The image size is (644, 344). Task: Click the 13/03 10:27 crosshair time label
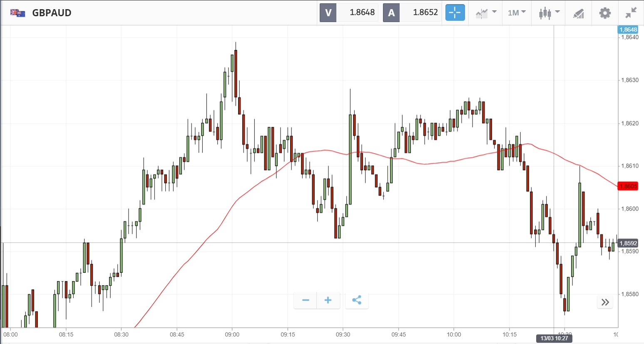(554, 338)
